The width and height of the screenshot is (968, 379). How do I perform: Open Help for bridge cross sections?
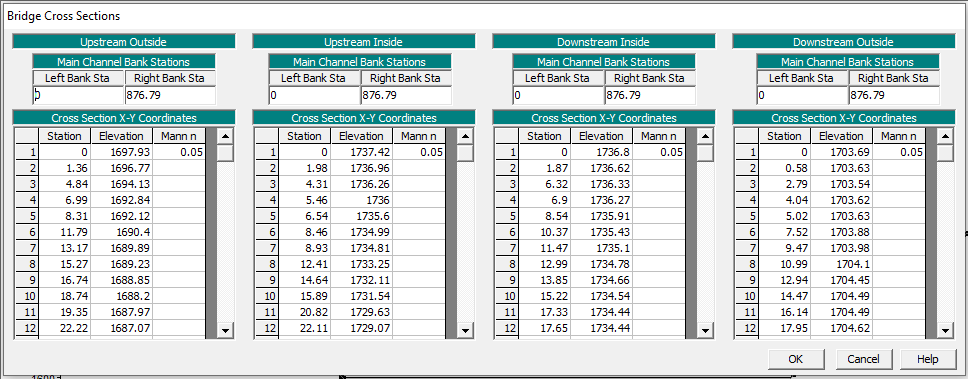tap(927, 359)
